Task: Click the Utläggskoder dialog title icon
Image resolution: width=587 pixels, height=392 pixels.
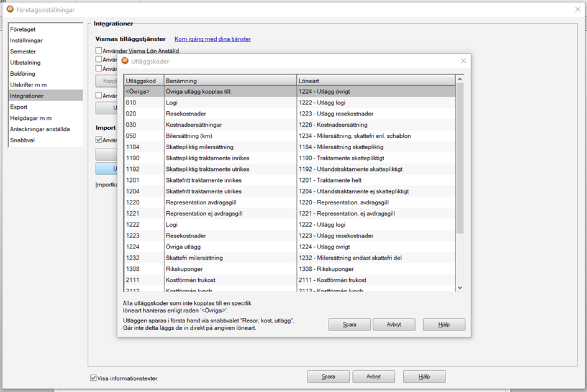Action: [125, 61]
